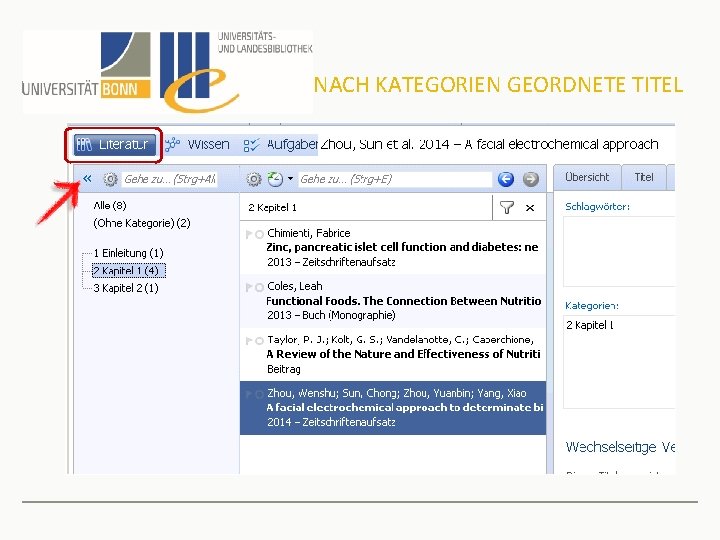Screen dimensions: 720x540
Task: Open dropdown arrow next to history clock
Action: 290,179
